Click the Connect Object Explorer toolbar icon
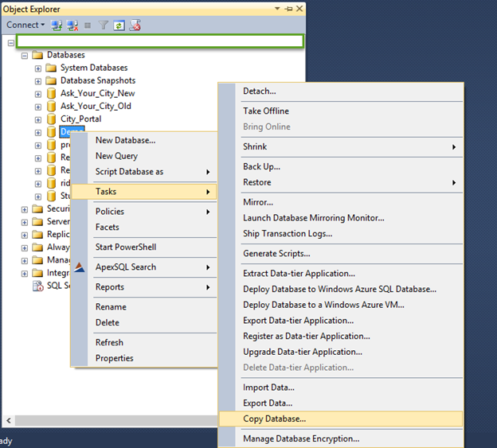The height and width of the screenshot is (448, 497). click(x=57, y=25)
